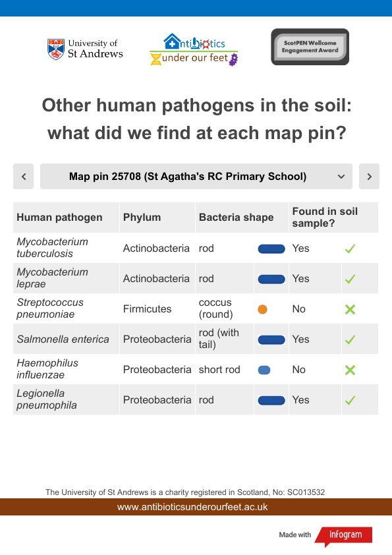
Task: Click blue rod icon for Salmonella enterica
Action: pos(271,339)
